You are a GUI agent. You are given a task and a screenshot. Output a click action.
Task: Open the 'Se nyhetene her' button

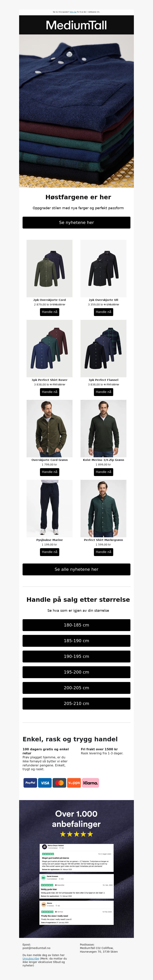(76, 223)
